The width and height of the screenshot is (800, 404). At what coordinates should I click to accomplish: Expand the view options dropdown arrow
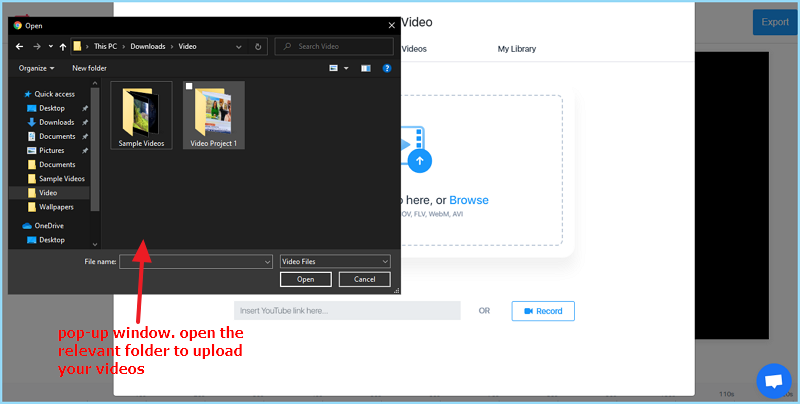(x=346, y=68)
